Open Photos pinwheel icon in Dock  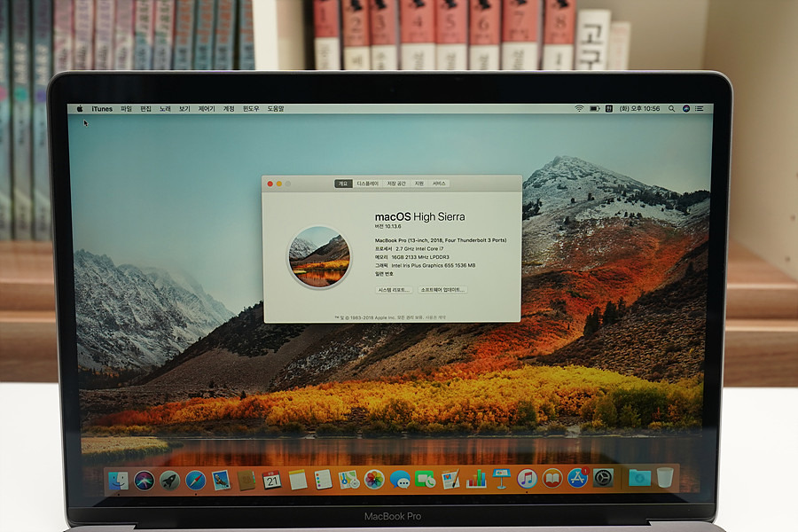tap(374, 480)
